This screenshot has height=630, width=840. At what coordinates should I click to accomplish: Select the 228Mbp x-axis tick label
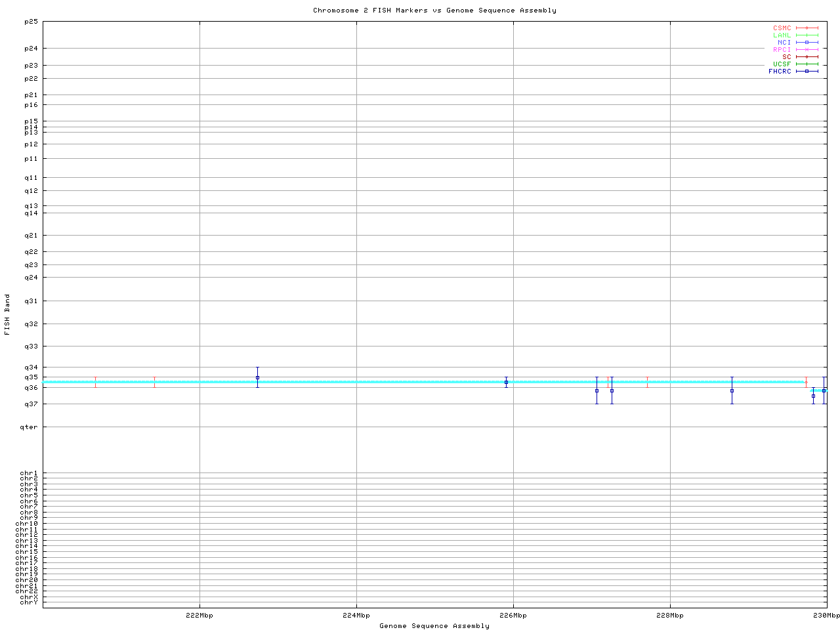click(x=669, y=616)
